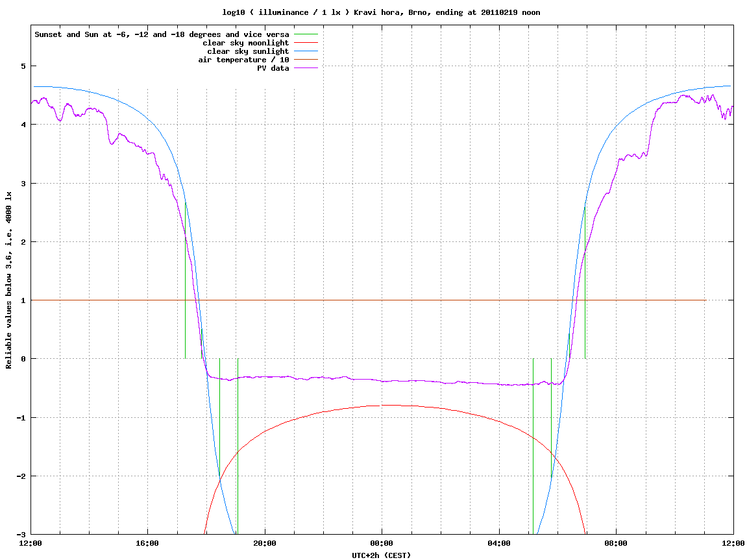Click purple legend line sample for PV data

pyautogui.click(x=306, y=68)
